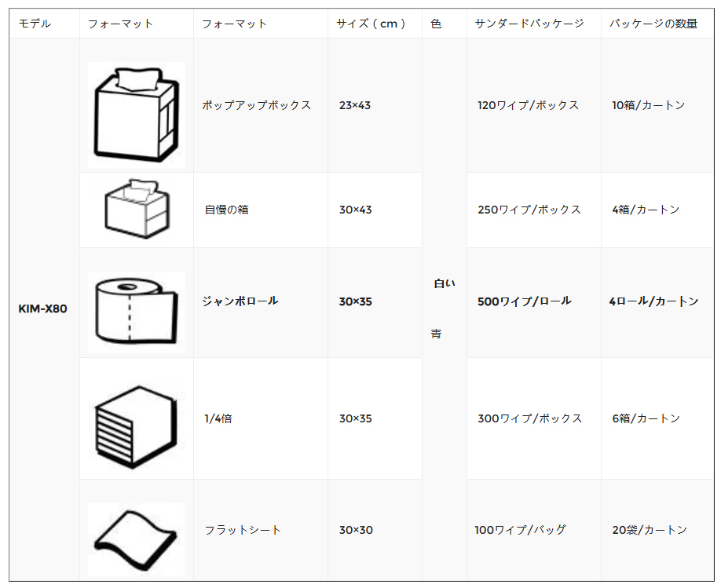Select the フラットシート format label
This screenshot has height=588, width=721.
[243, 530]
